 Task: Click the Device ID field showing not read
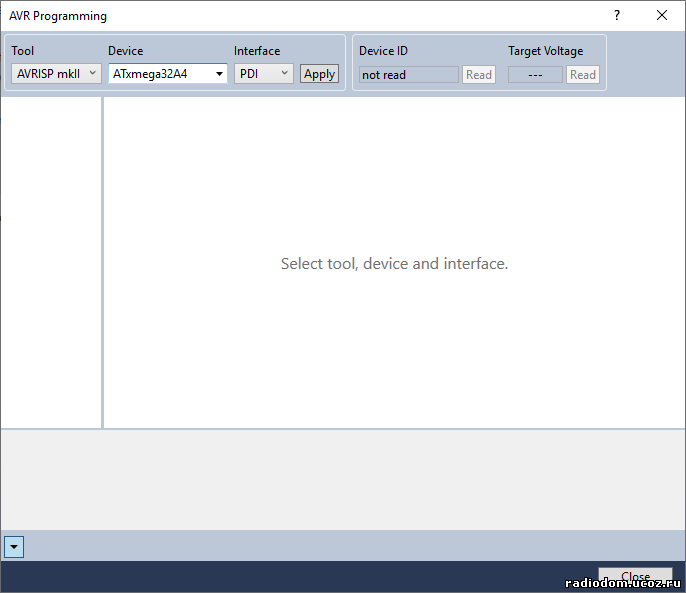coord(409,74)
